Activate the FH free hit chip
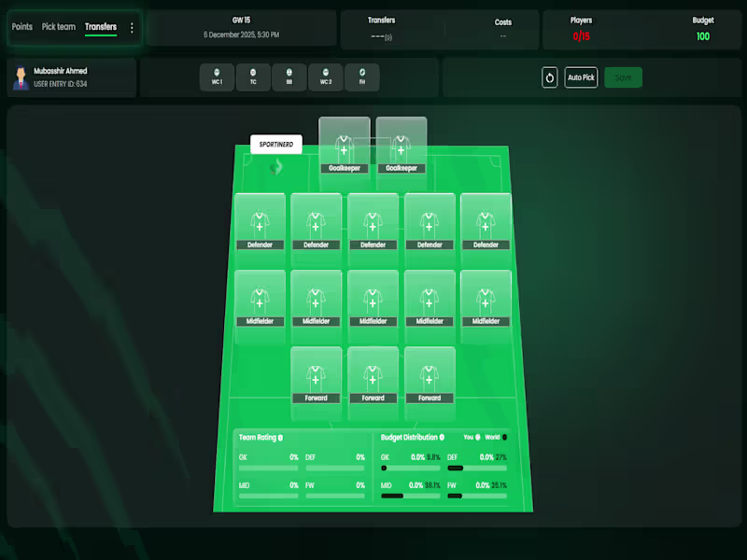Viewport: 747px width, 560px height. (x=362, y=77)
